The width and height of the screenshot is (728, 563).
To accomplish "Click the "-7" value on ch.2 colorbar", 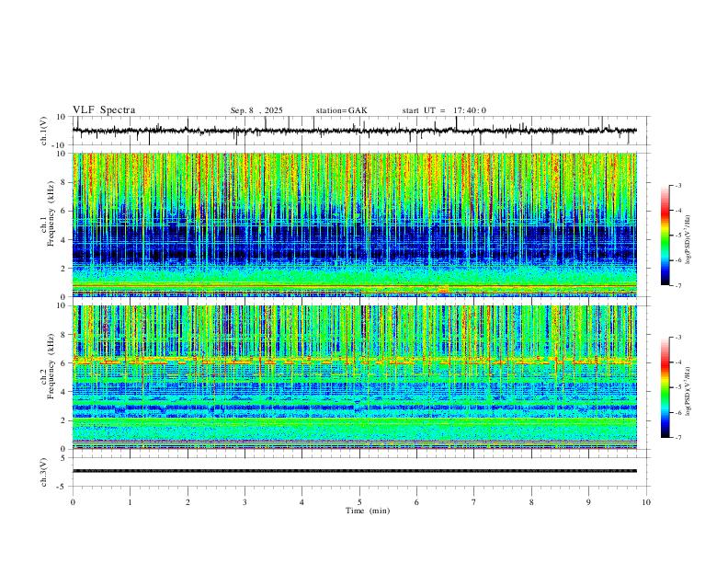I will tap(677, 438).
